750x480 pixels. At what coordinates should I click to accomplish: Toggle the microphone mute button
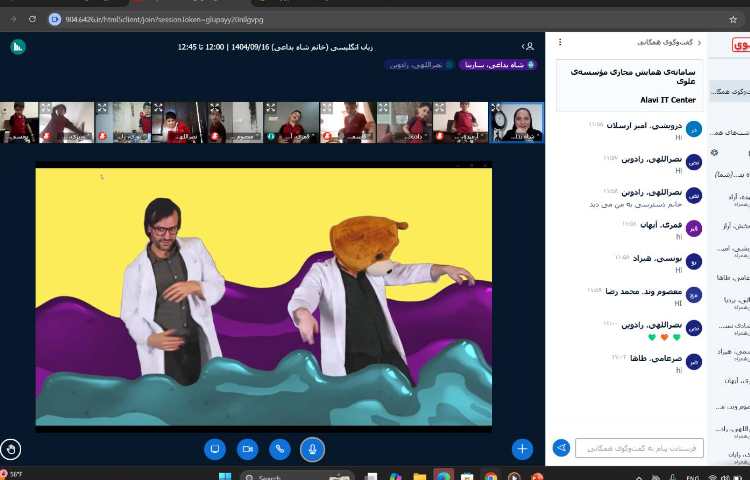pos(312,449)
